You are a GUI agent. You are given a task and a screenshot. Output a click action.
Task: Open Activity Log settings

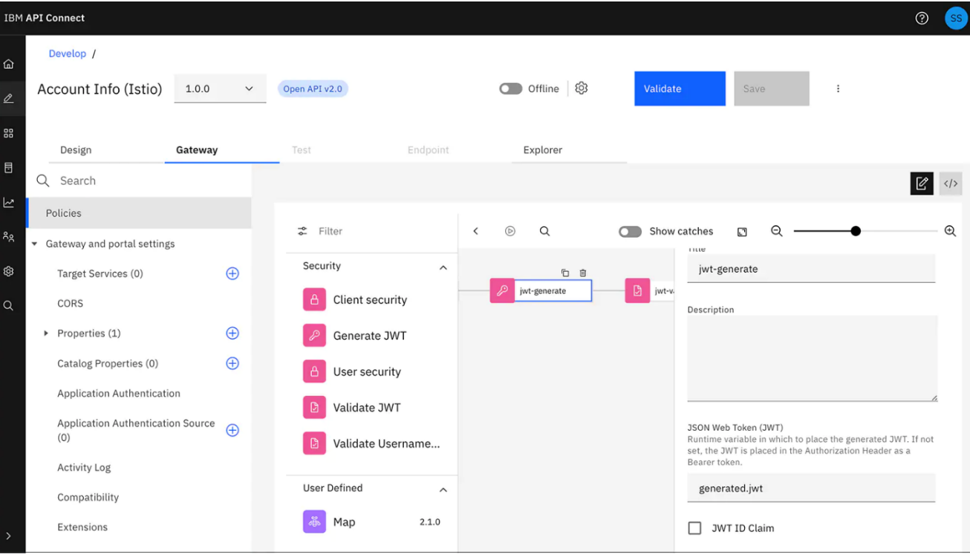click(x=84, y=468)
